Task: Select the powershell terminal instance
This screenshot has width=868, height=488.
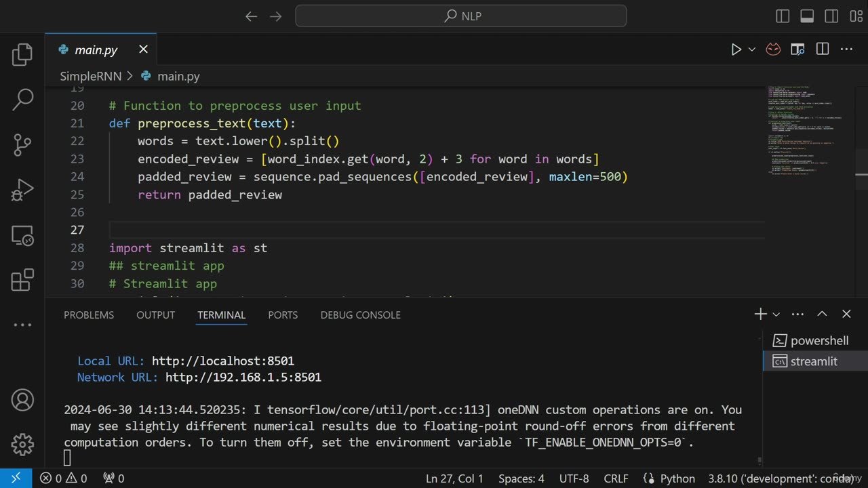Action: point(815,341)
